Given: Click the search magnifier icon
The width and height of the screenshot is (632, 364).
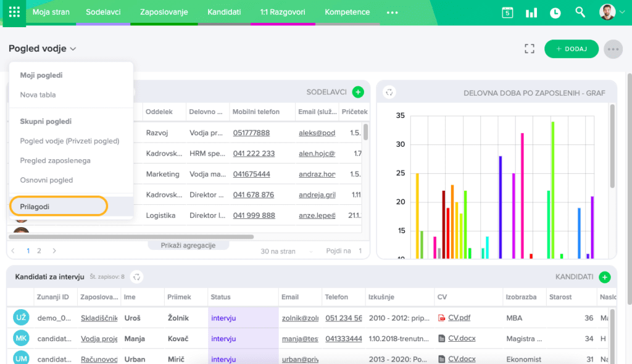Looking at the screenshot, I should pyautogui.click(x=580, y=12).
